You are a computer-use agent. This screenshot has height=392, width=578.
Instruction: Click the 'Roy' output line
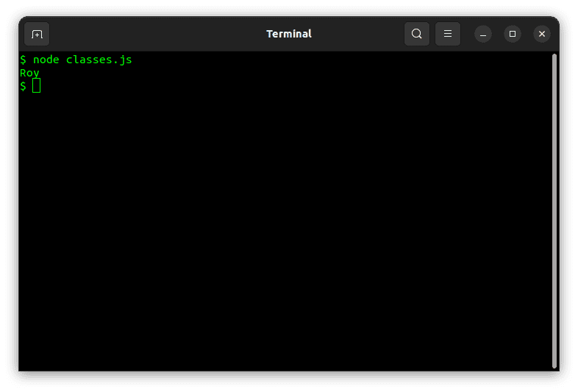pos(29,73)
